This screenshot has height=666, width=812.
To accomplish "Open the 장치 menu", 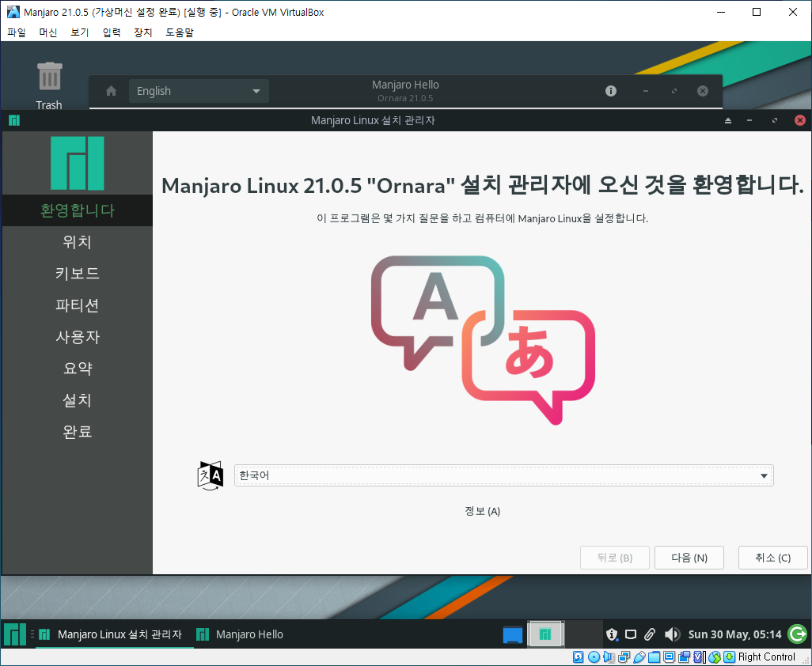I will tap(143, 32).
